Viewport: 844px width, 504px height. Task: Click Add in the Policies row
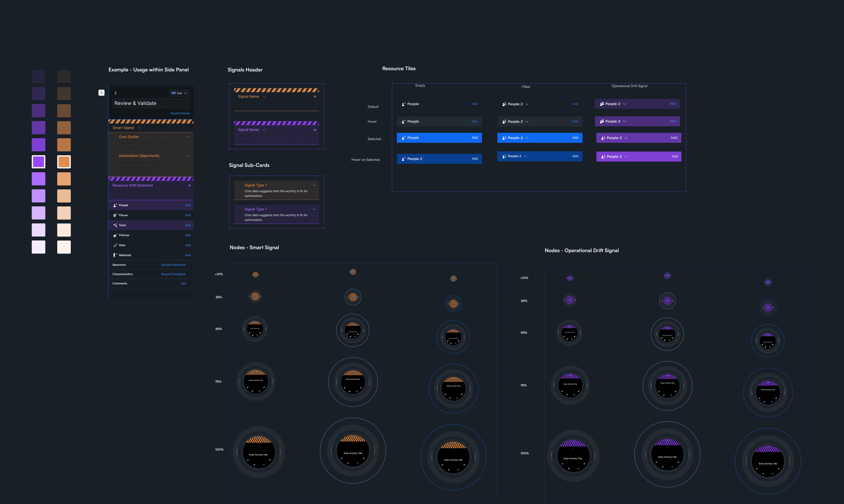pyautogui.click(x=188, y=235)
